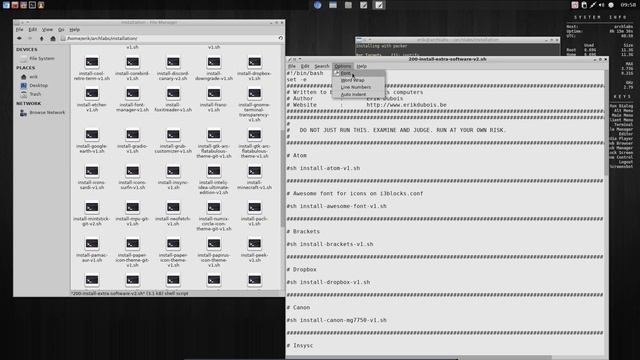Open the Edit menu in File Manager
This screenshot has height=360, width=640.
[33, 29]
